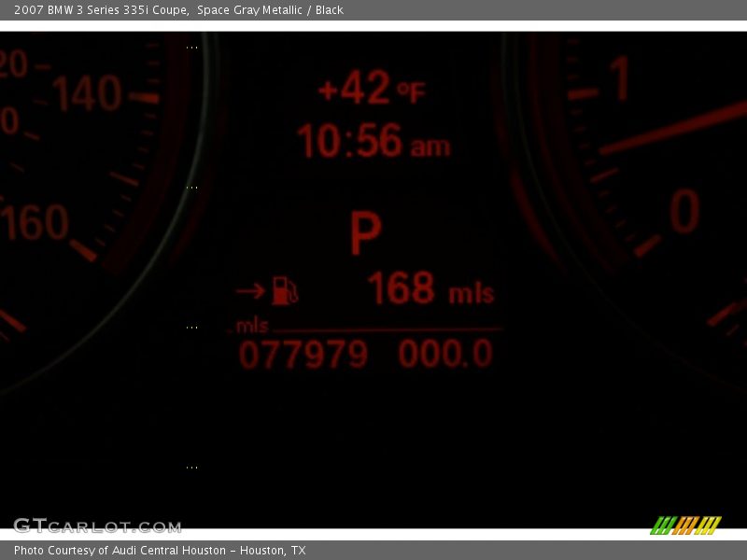Click 'Space Gray Metallic / Black' color text
Screen dimensions: 747x560
pyautogui.click(x=270, y=10)
